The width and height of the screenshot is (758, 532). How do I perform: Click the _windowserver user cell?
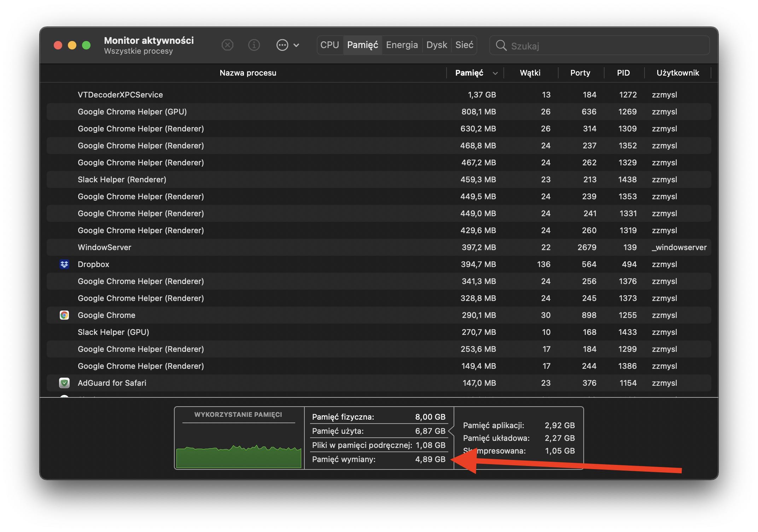click(x=679, y=247)
